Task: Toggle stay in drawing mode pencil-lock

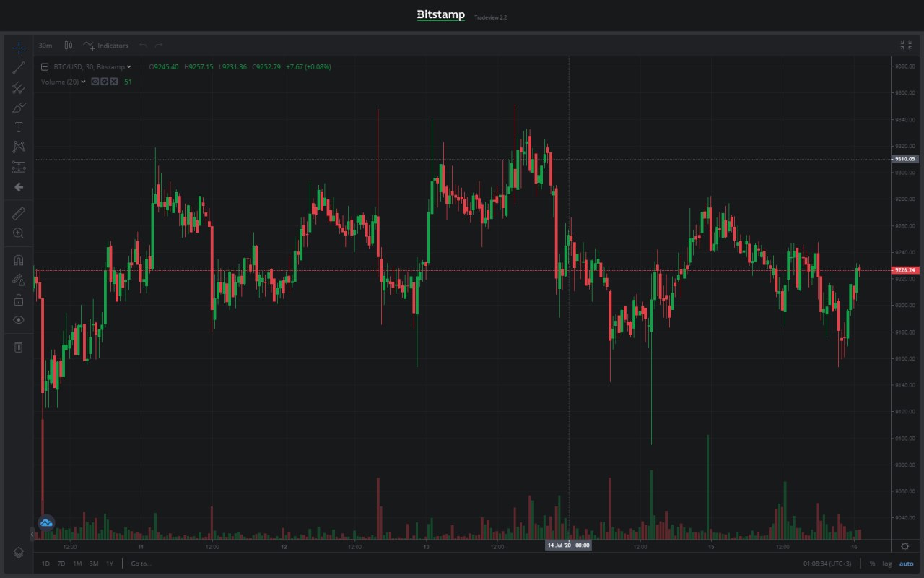Action: click(19, 280)
